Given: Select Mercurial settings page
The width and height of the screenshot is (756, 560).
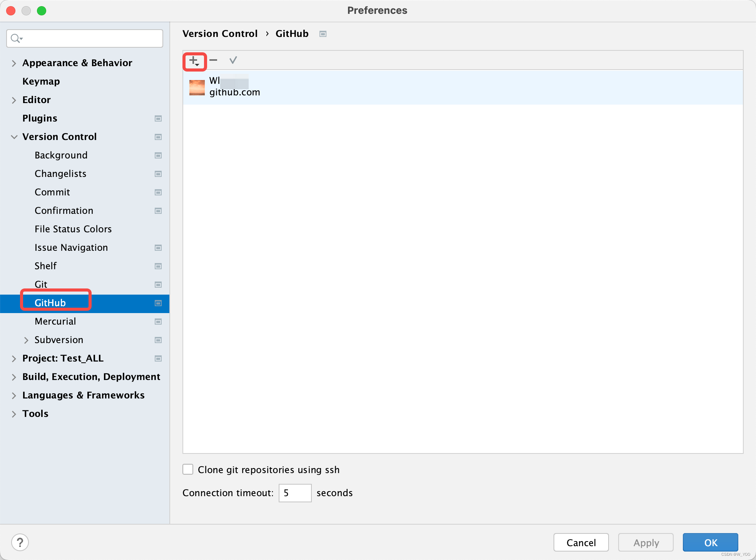Looking at the screenshot, I should click(55, 322).
